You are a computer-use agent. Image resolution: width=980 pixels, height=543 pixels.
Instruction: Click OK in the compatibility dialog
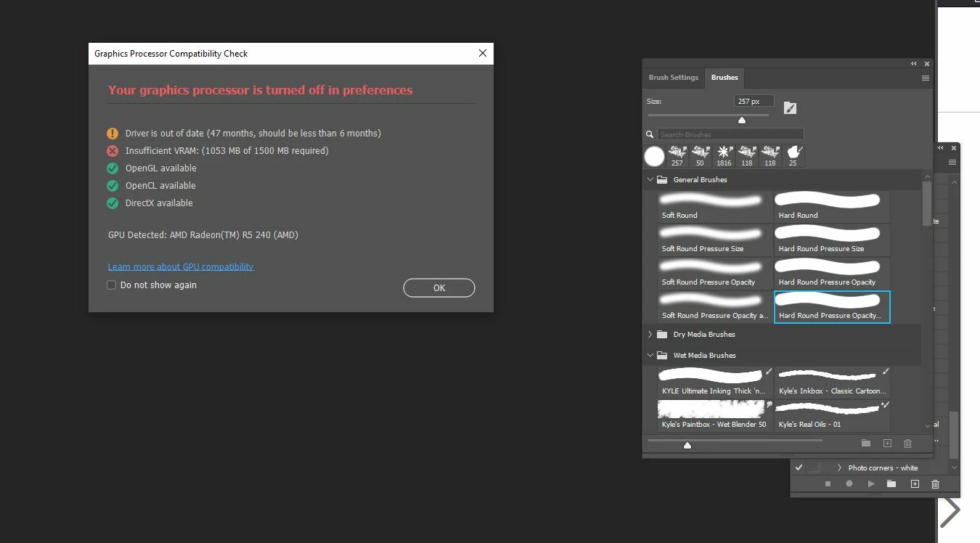[439, 288]
